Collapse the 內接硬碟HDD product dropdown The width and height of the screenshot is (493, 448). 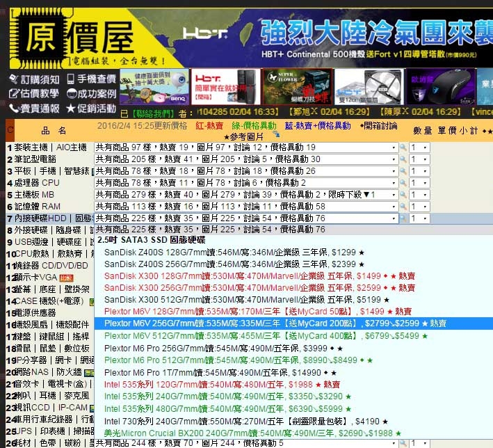click(246, 218)
